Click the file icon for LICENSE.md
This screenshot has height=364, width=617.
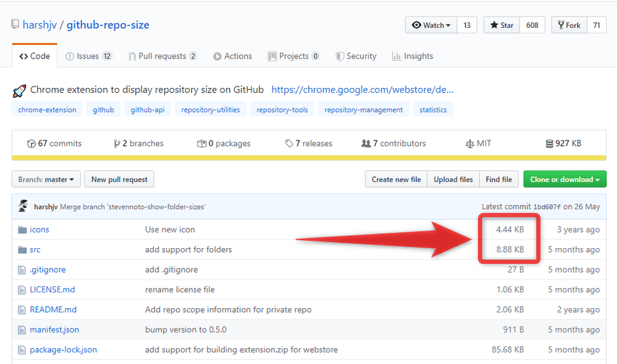click(x=22, y=290)
